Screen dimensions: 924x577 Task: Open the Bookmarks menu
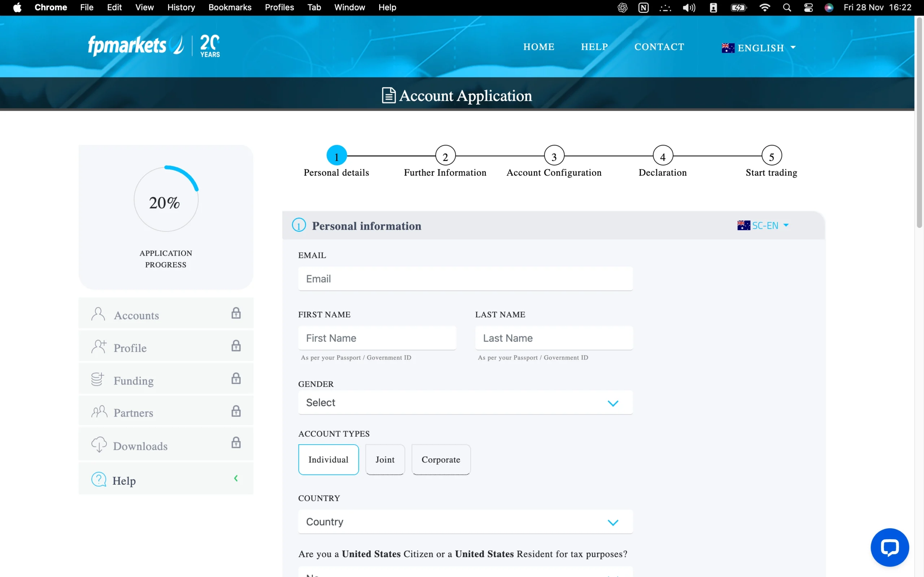[230, 7]
